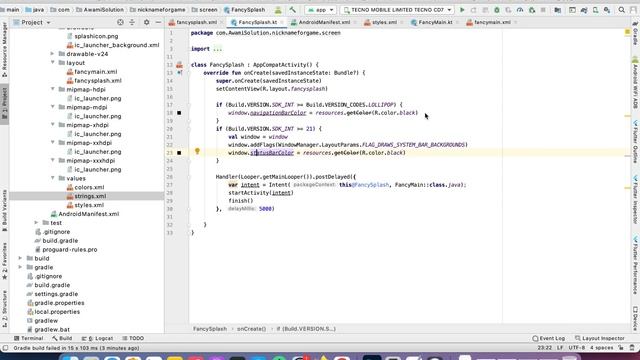Toggle the Flutter Outline side tab
The image size is (640, 360).
pyautogui.click(x=636, y=142)
